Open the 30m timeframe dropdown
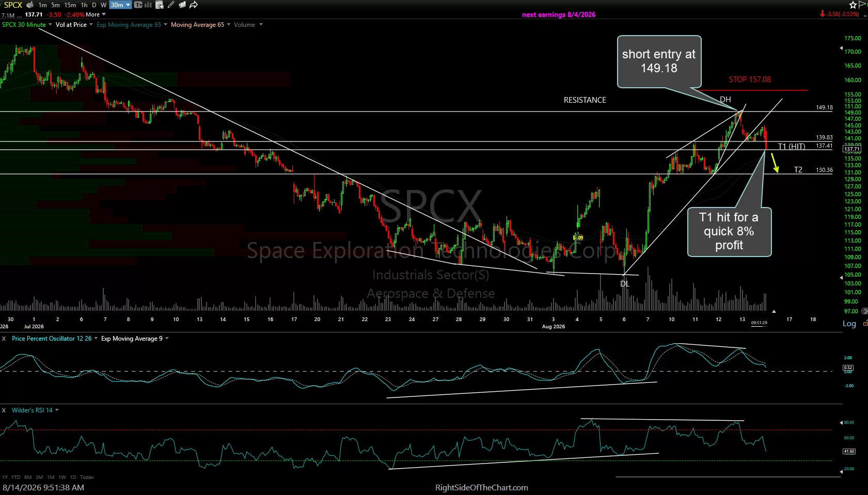The image size is (868, 495). tap(120, 5)
